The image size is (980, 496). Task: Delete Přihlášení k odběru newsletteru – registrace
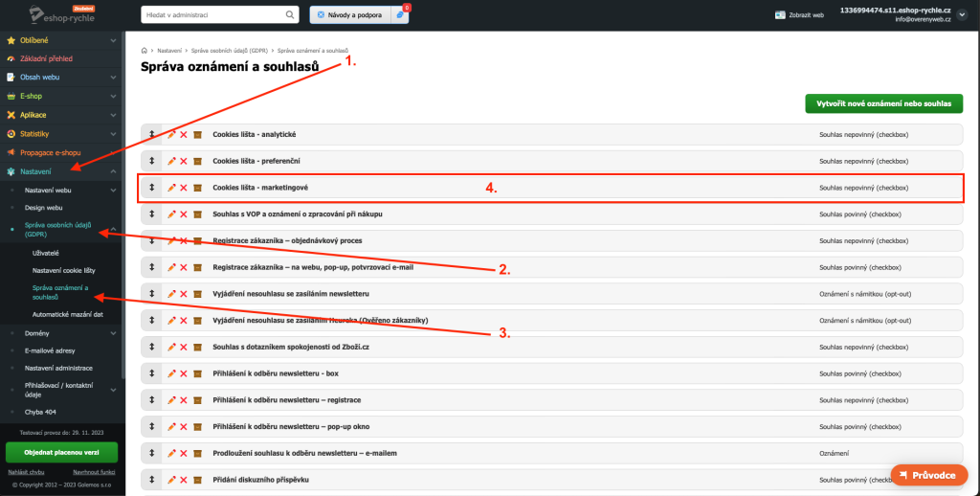[184, 399]
